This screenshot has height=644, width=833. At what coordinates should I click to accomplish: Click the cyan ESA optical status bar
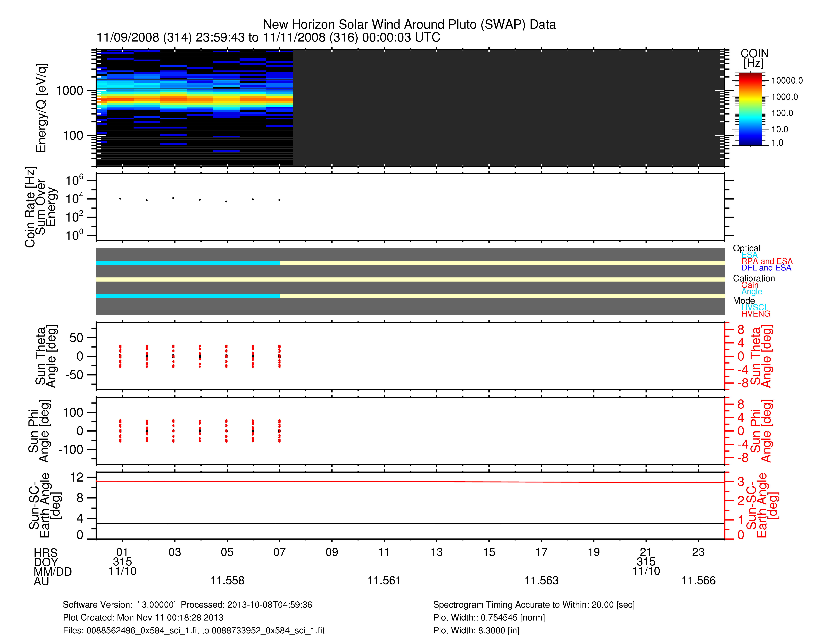(x=188, y=263)
